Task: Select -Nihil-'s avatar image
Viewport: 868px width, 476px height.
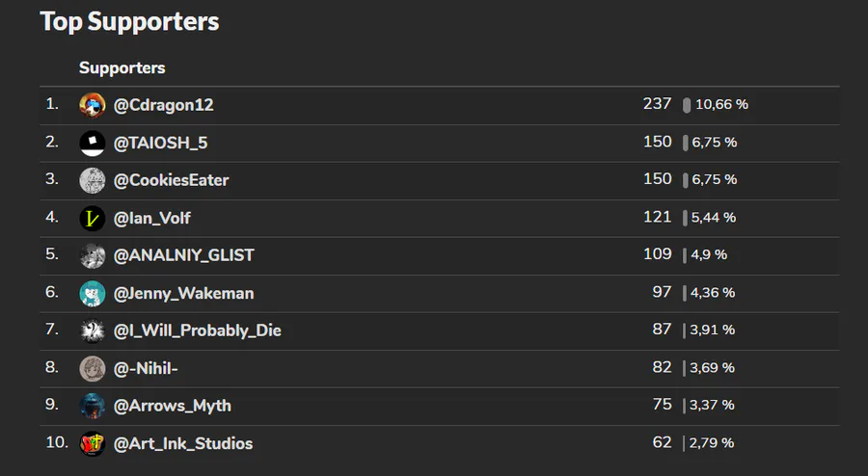Action: [92, 368]
